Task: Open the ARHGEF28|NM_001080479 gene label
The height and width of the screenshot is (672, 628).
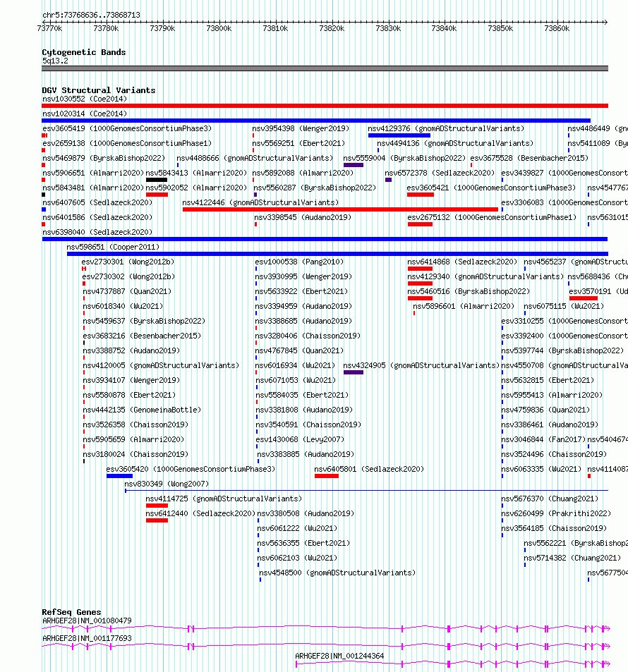Action: pyautogui.click(x=87, y=621)
